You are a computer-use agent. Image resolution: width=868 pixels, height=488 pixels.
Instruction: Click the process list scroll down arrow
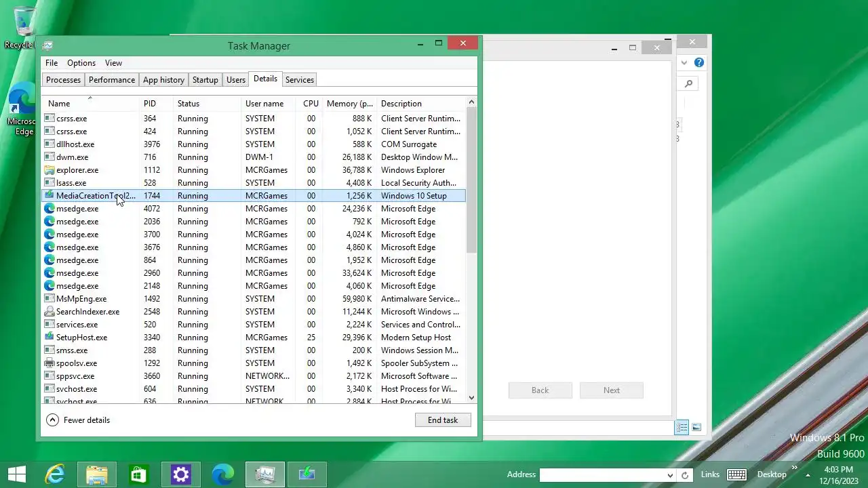tap(472, 399)
